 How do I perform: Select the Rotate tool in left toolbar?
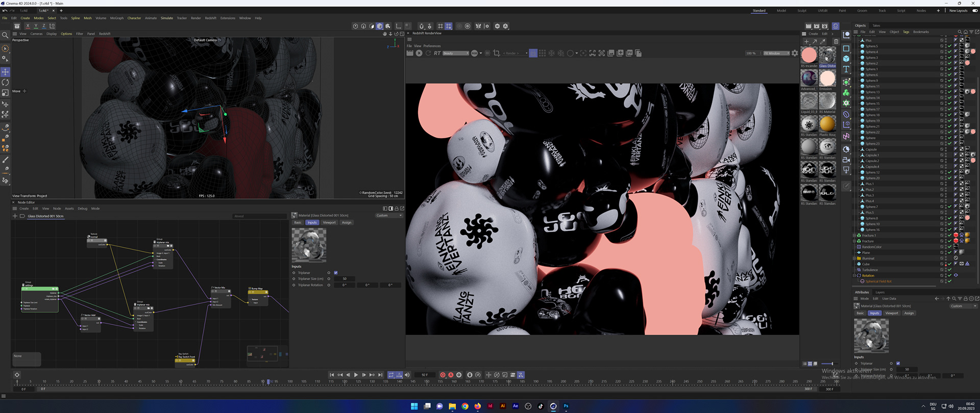(5, 82)
